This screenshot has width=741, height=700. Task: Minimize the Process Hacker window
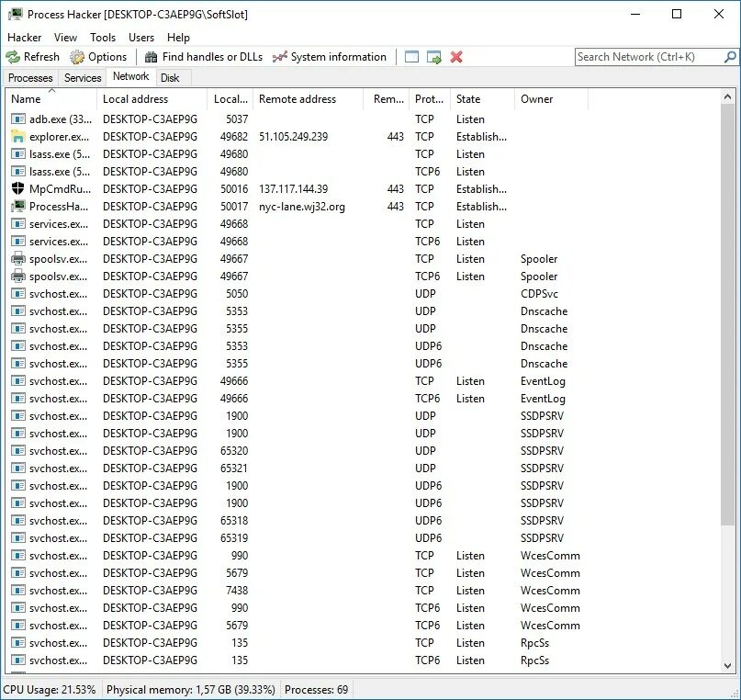coord(635,14)
